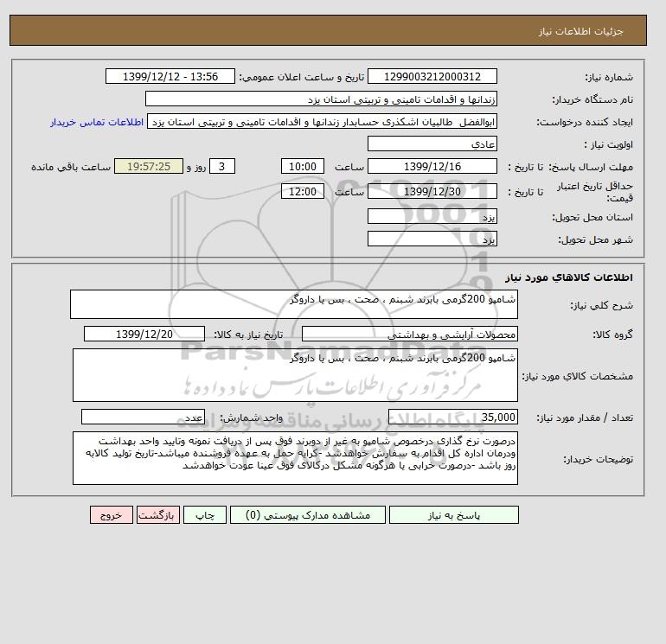The width and height of the screenshot is (666, 644).
Task: Click the request creator field ابوالفضل طالبیان
Action: click(322, 121)
